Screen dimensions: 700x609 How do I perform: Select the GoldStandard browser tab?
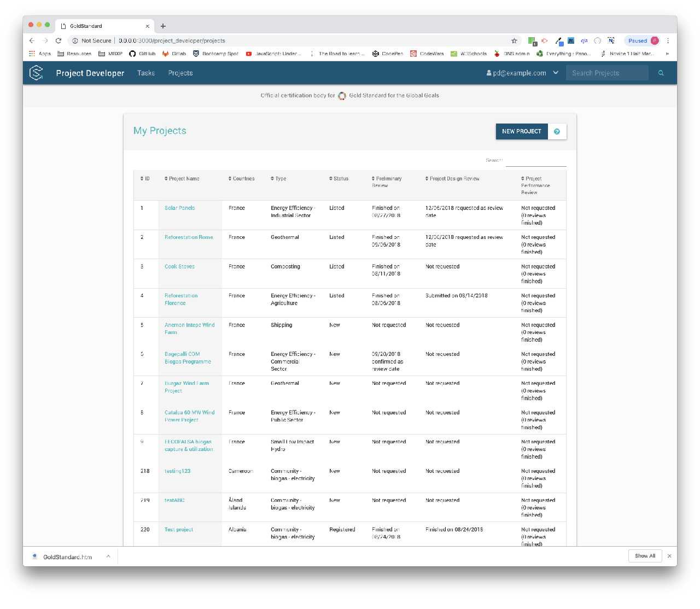104,26
